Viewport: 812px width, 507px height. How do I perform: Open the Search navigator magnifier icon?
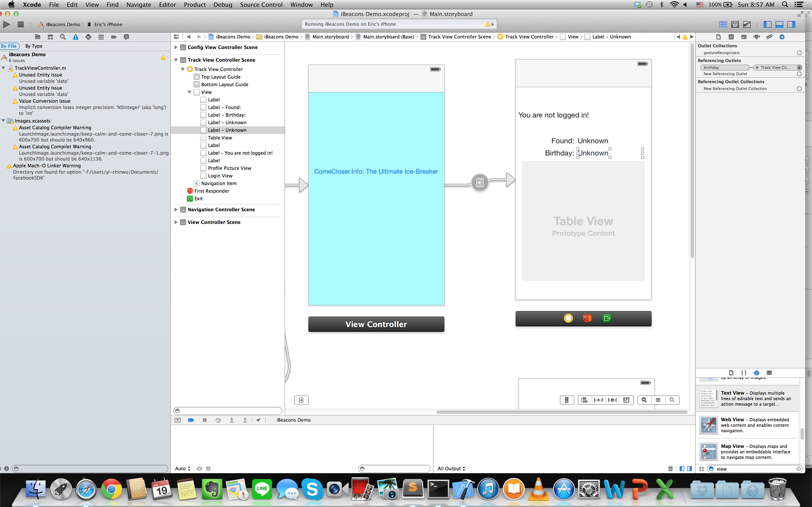(63, 37)
